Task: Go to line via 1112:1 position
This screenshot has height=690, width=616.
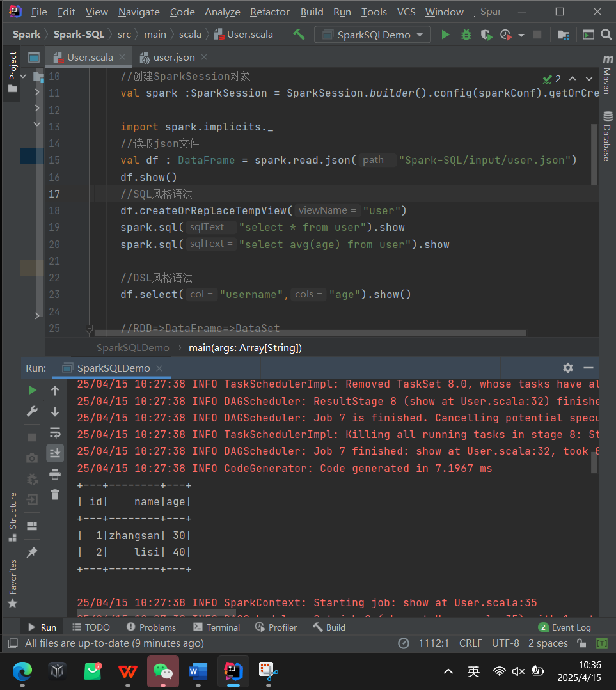Action: [x=433, y=643]
